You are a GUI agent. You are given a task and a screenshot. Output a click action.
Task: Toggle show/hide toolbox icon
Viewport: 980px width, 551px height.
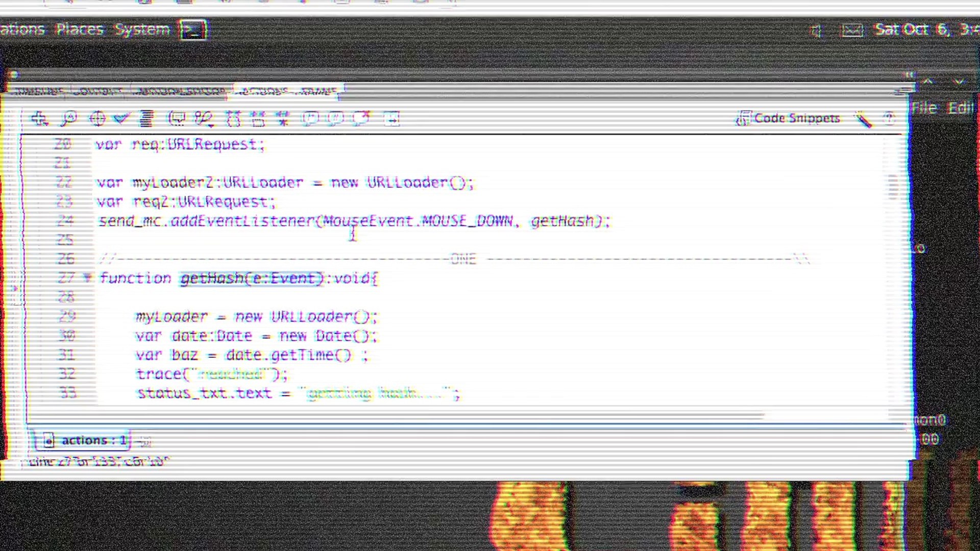391,118
